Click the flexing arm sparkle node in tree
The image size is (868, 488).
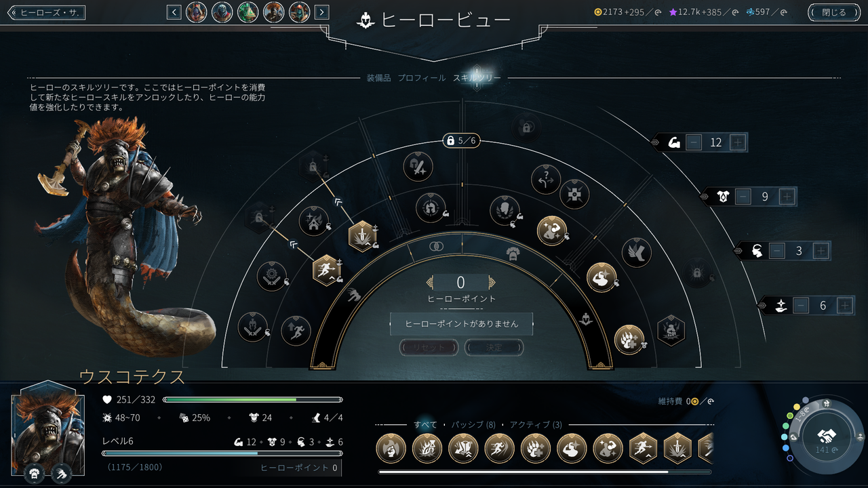pos(601,277)
